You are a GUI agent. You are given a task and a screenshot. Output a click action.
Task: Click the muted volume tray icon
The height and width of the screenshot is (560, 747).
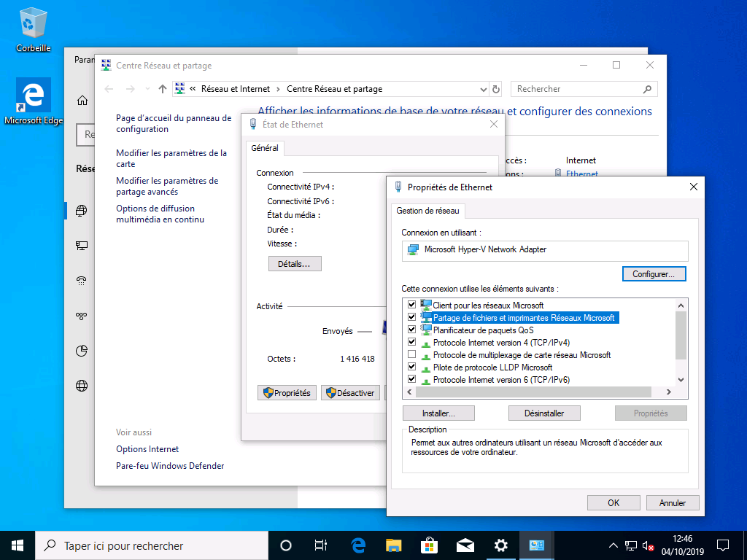coord(648,545)
